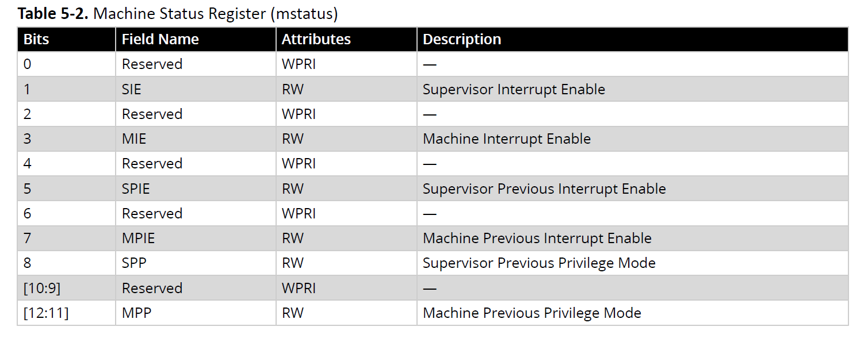
Task: Select the [12:11] bits cell
Action: (45, 313)
